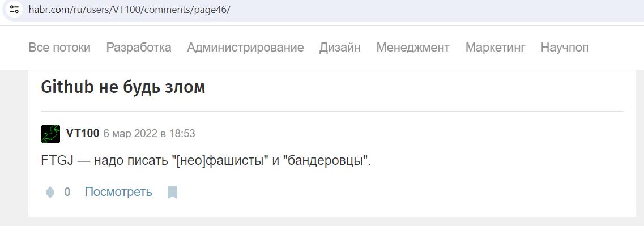Bookmark the comment with the bookmark icon
Screen dimensions: 644x226
[x=173, y=193]
